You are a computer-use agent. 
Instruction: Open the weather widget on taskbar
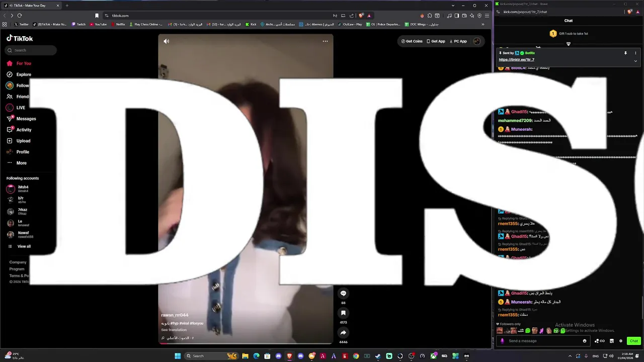(x=14, y=355)
